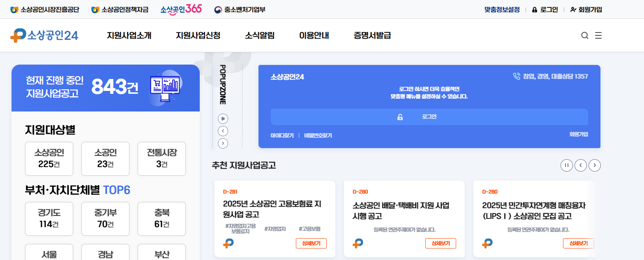Select the 전통시장 3건 filter
Viewport: 644px width, 260px height.
point(162,159)
